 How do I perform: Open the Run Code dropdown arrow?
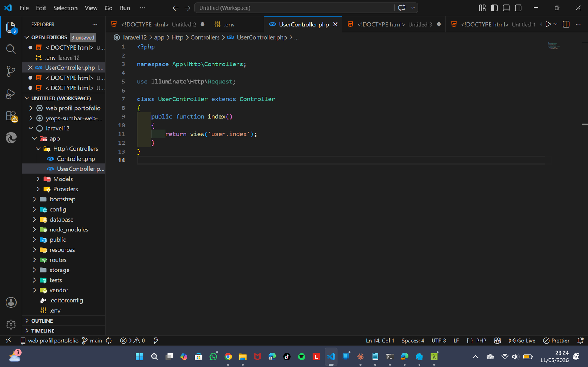point(556,24)
